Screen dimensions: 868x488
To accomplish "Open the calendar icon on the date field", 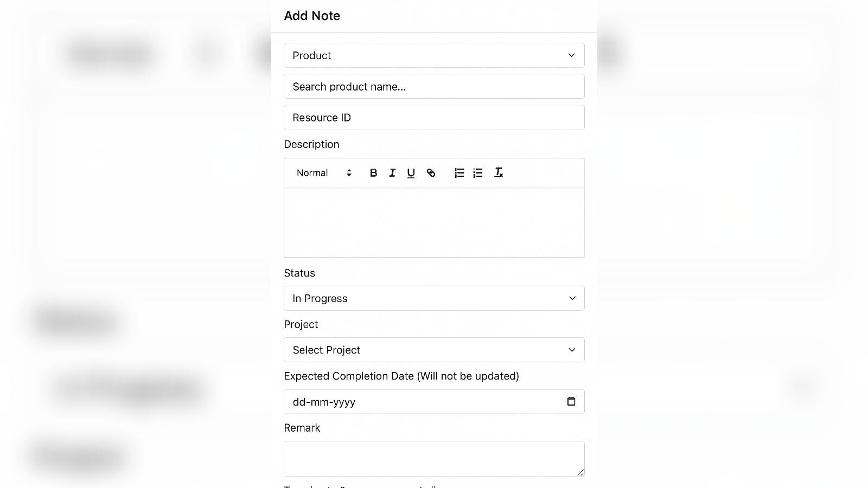I will [571, 401].
